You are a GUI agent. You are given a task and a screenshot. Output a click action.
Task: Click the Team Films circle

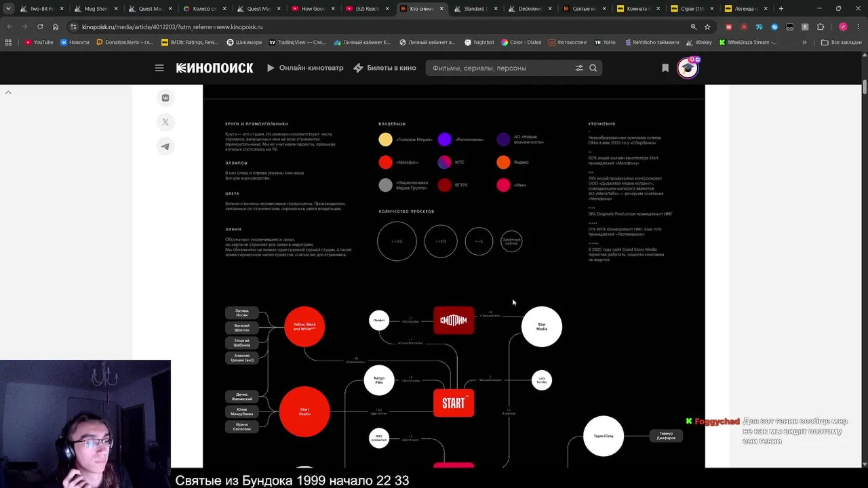604,436
